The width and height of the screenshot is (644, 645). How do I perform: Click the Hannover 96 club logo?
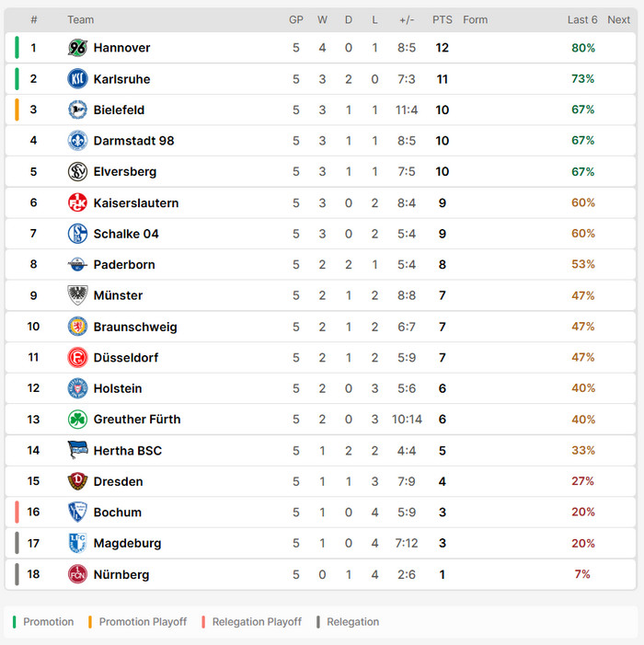(x=77, y=48)
